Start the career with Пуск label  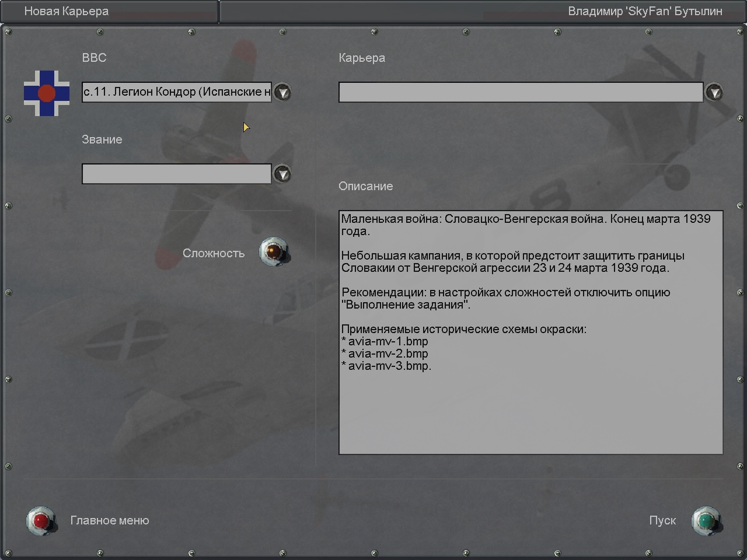[x=662, y=520]
